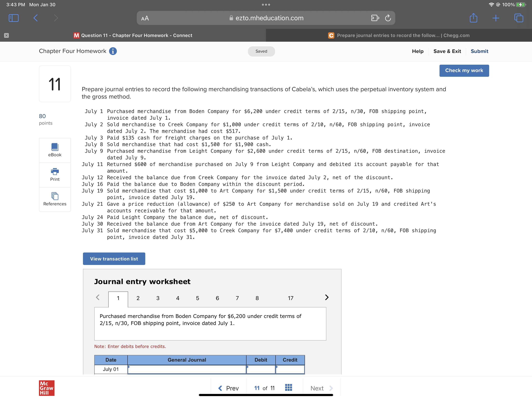The image size is (532, 399).
Task: Go to next worksheet entries arrow
Action: 326,297
